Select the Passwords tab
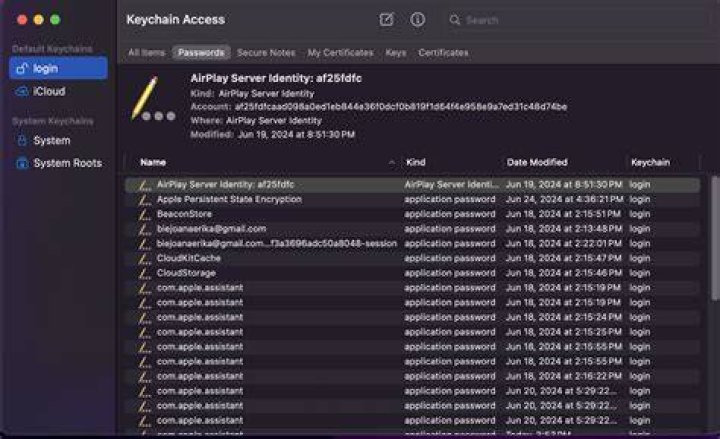This screenshot has height=439, width=720. (x=201, y=52)
